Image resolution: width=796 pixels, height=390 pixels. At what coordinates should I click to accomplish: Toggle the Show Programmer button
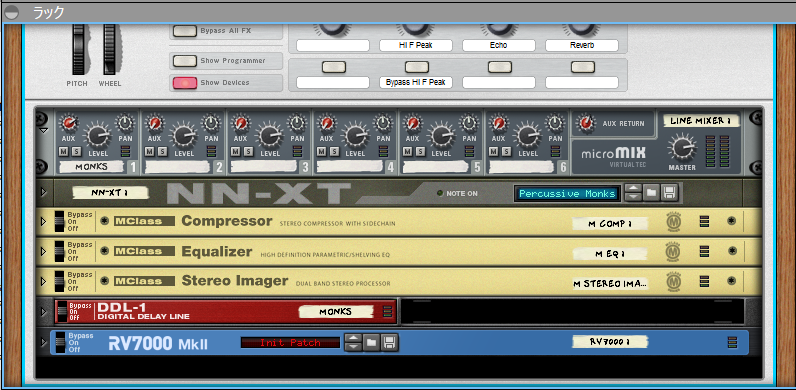(185, 61)
